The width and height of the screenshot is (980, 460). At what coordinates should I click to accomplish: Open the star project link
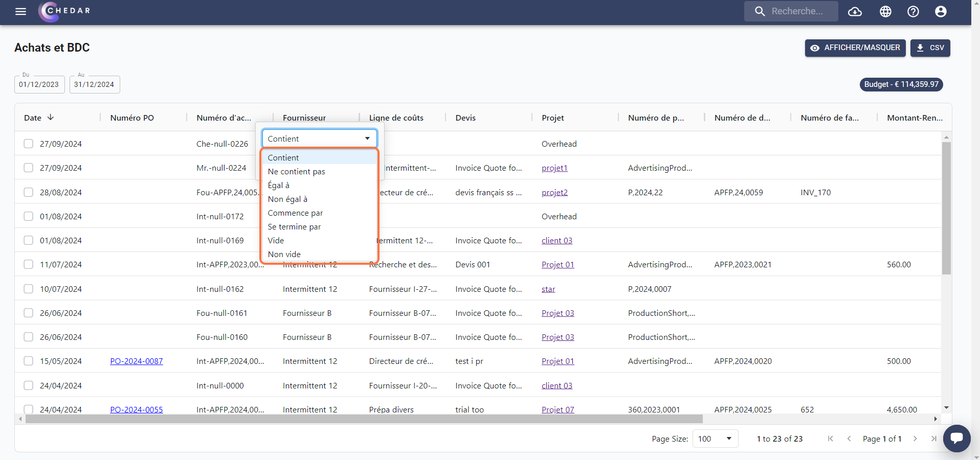pos(548,289)
